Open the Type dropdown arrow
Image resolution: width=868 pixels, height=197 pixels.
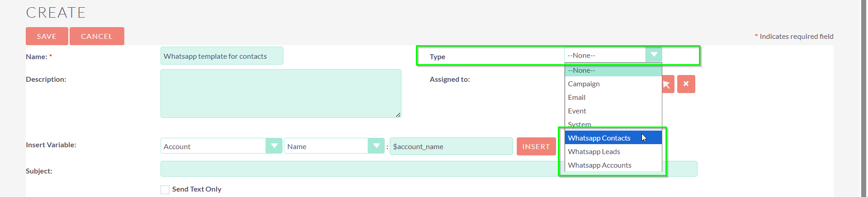click(x=654, y=55)
